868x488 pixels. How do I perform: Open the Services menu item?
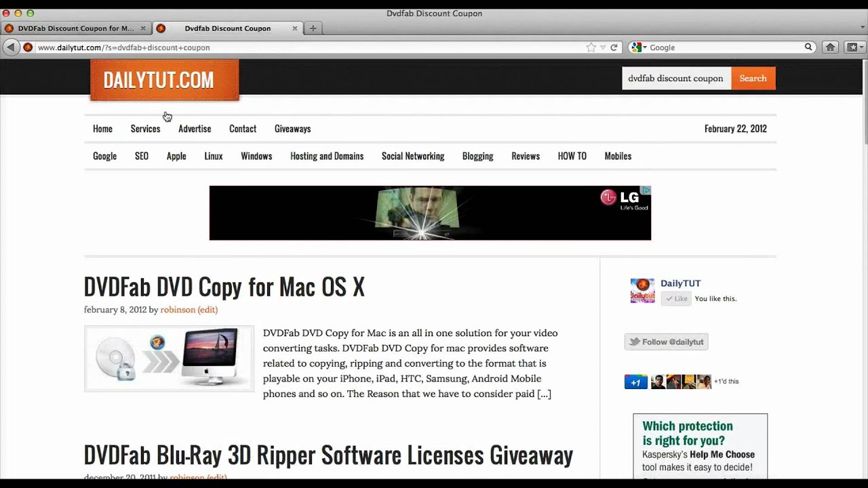[145, 129]
